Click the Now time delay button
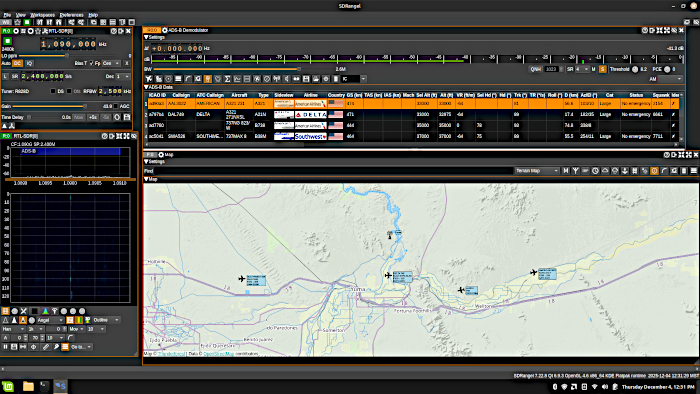Image resolution: width=700 pixels, height=394 pixels. click(79, 117)
